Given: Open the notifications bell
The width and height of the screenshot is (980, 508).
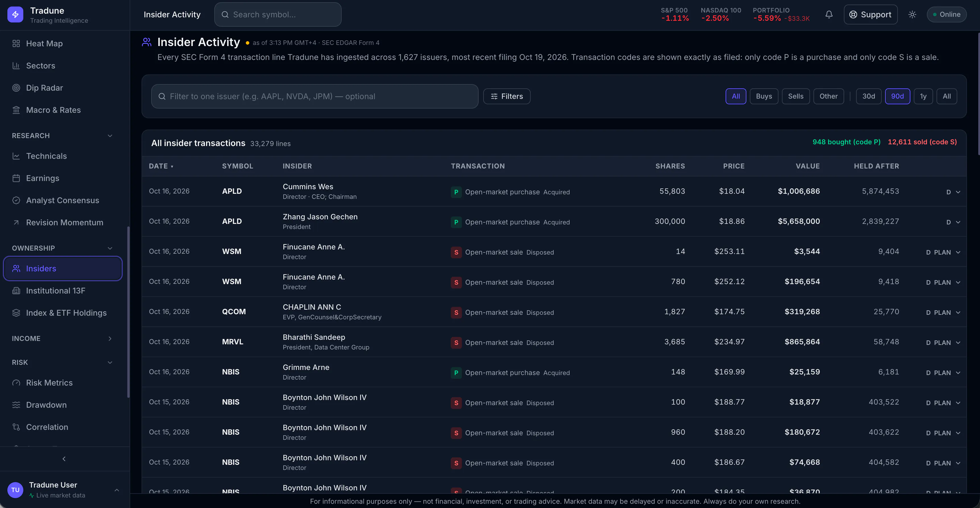Looking at the screenshot, I should coord(829,14).
